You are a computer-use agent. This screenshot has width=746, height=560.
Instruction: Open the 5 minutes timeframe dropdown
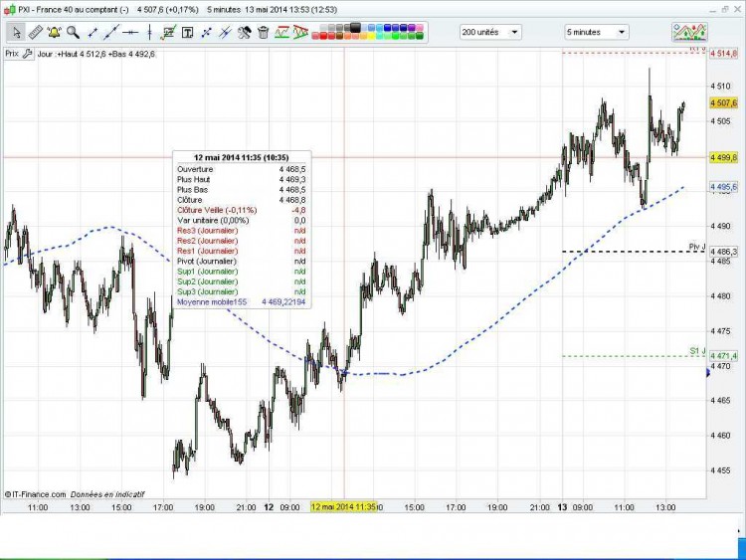(597, 33)
